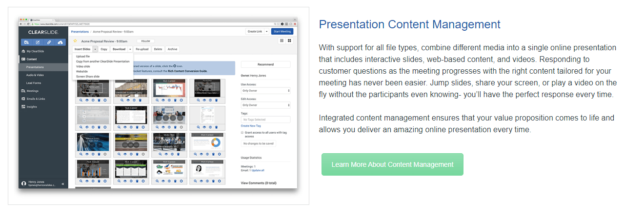
Task: Choose 'Upload file' from the Insert Slides menu
Action: (83, 57)
